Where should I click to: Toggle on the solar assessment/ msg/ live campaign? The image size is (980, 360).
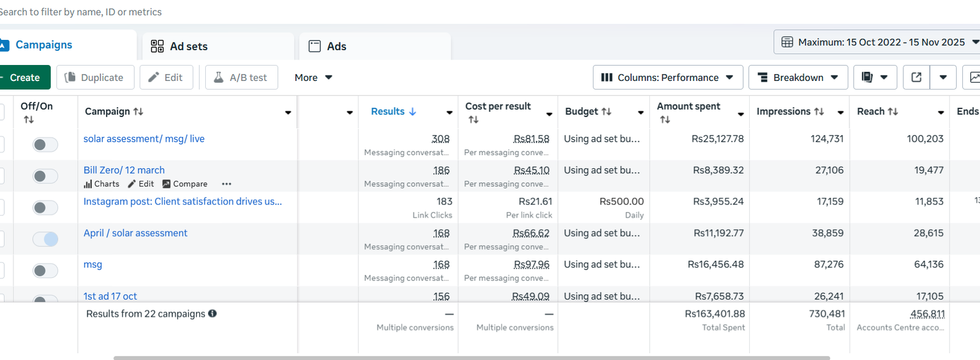click(x=45, y=145)
